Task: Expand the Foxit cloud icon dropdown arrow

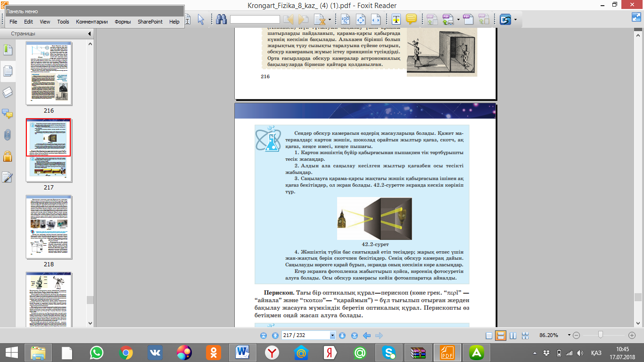Action: pyautogui.click(x=515, y=19)
